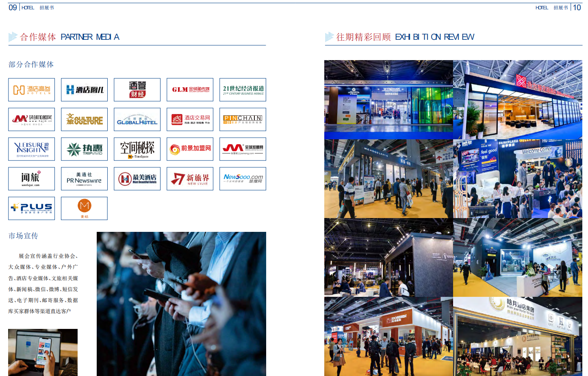Viewport: 588px width, 376px height.
Task: Open the 晗月酒店集团 booth photo
Action: tap(518, 336)
